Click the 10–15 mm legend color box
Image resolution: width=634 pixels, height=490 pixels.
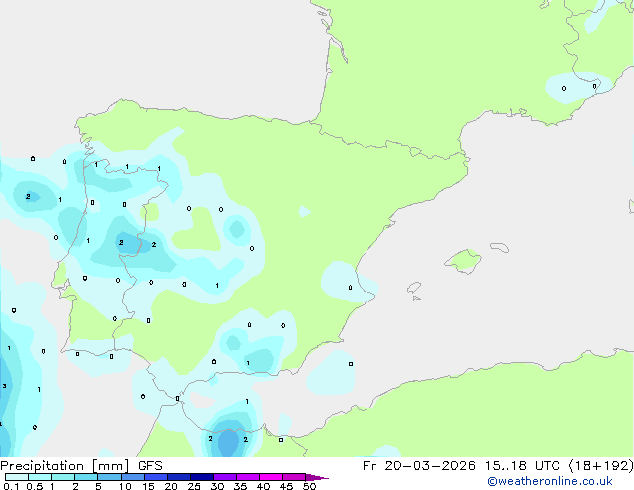[133, 477]
